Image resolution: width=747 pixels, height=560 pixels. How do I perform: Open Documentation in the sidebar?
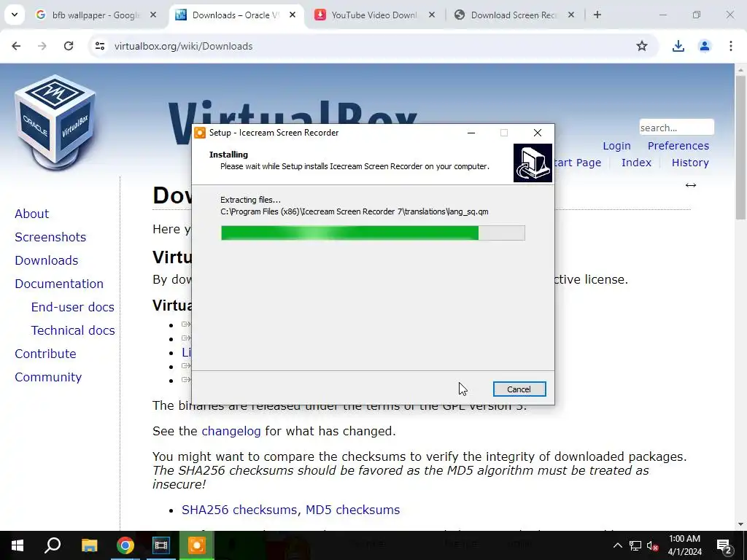coord(59,284)
